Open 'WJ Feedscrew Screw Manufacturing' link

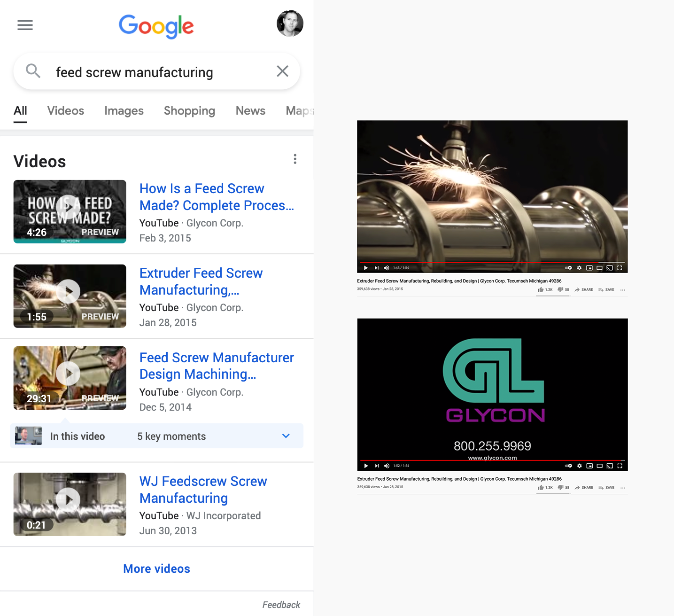pos(203,490)
